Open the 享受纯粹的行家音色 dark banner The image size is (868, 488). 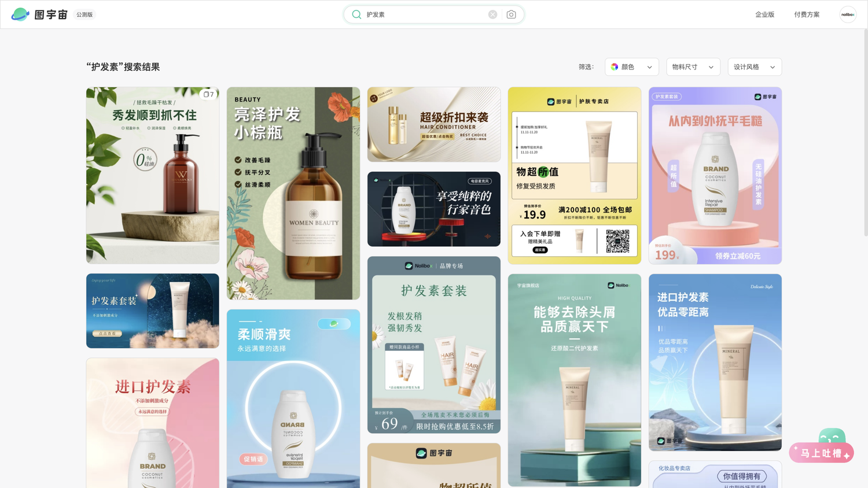point(434,209)
